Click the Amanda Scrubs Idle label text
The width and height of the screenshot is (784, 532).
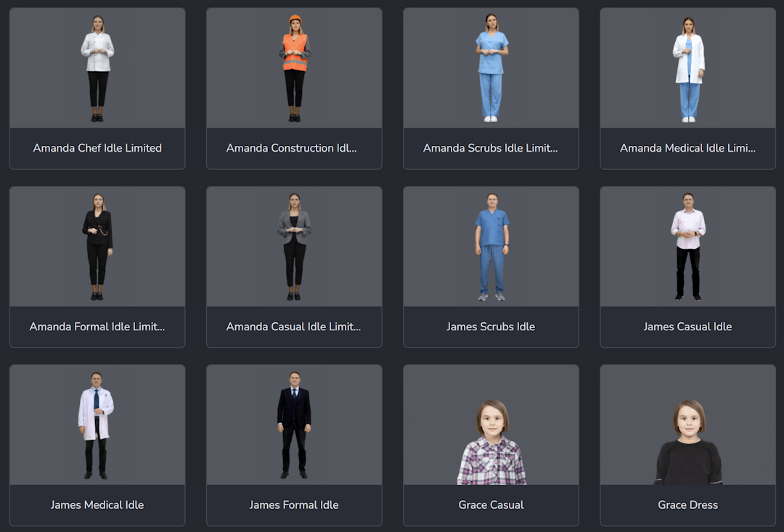click(x=491, y=148)
